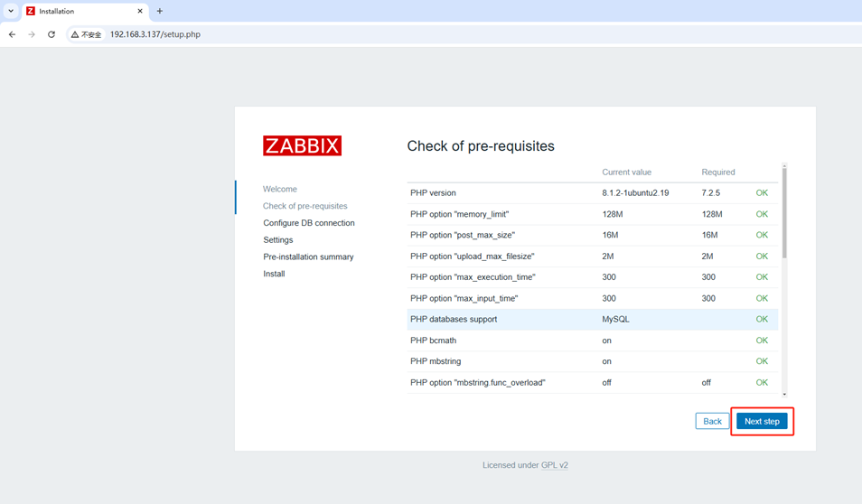Viewport: 862px width, 504px height.
Task: Click PHP option "upload_max_filesize" row label
Action: [473, 257]
